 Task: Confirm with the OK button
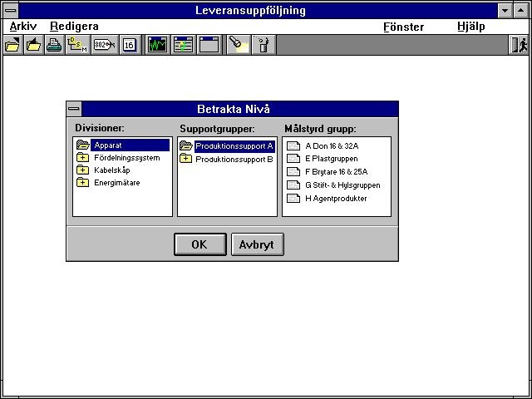200,244
